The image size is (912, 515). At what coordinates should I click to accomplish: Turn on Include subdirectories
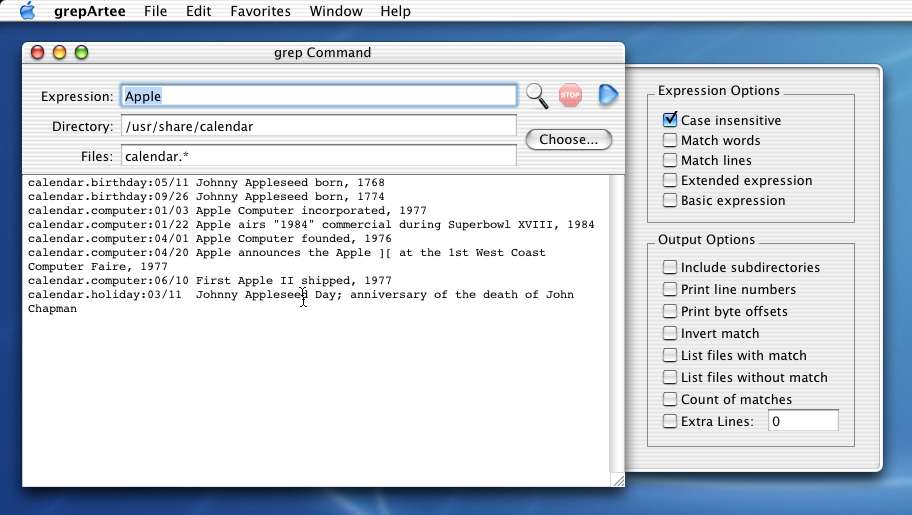[670, 268]
